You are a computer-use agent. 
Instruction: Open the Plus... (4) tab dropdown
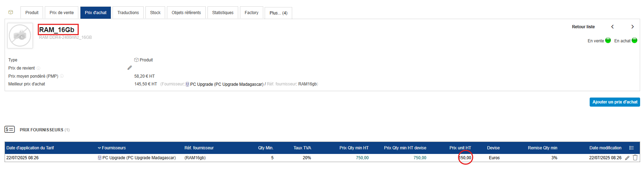278,13
